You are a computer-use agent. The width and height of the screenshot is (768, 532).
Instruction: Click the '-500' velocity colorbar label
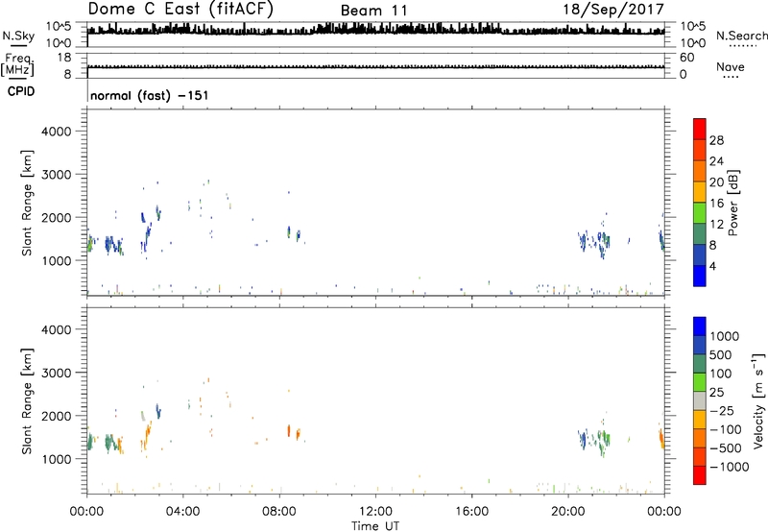point(726,447)
